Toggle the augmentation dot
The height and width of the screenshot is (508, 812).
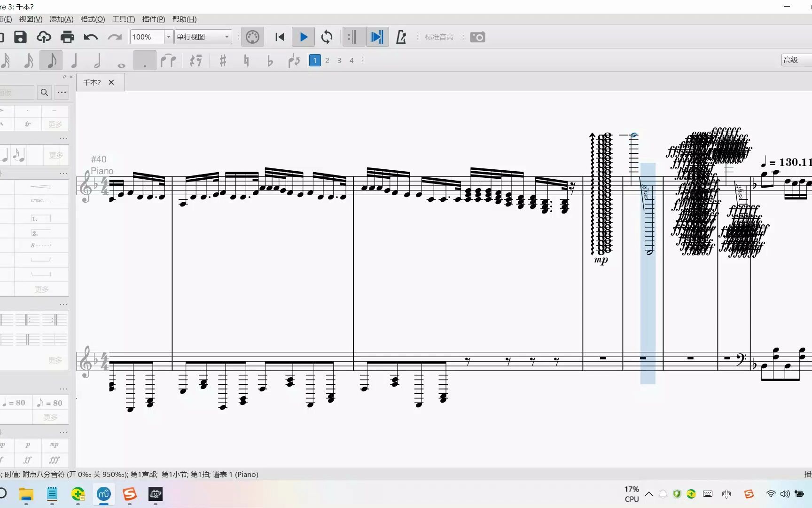pyautogui.click(x=145, y=61)
